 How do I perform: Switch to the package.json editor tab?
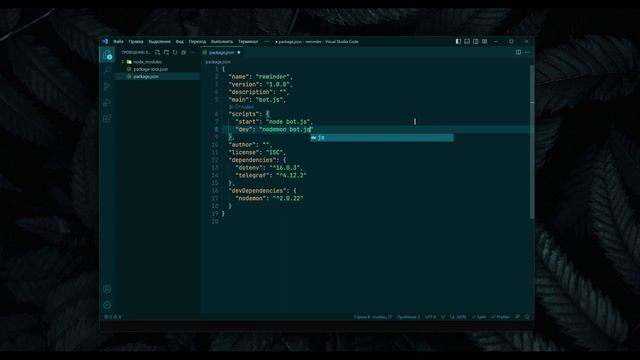(222, 52)
